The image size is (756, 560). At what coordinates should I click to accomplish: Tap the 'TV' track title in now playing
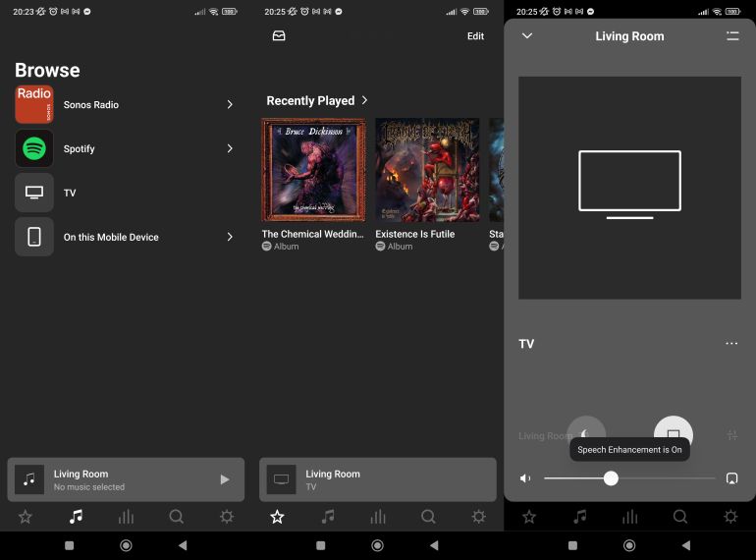coord(526,344)
